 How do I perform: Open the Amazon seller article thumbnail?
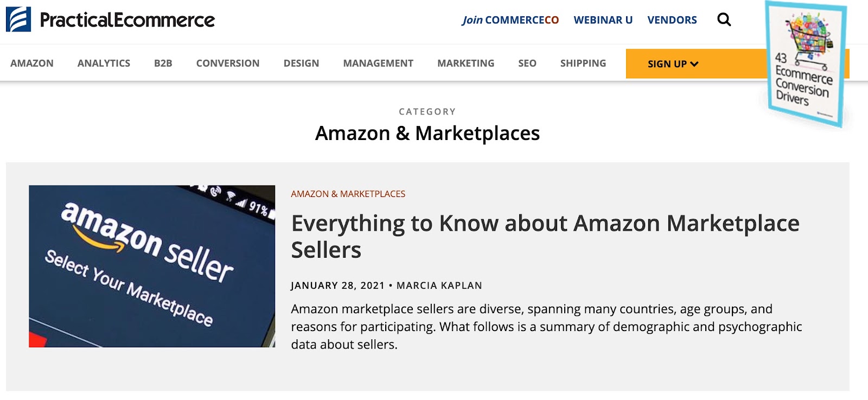coord(152,266)
